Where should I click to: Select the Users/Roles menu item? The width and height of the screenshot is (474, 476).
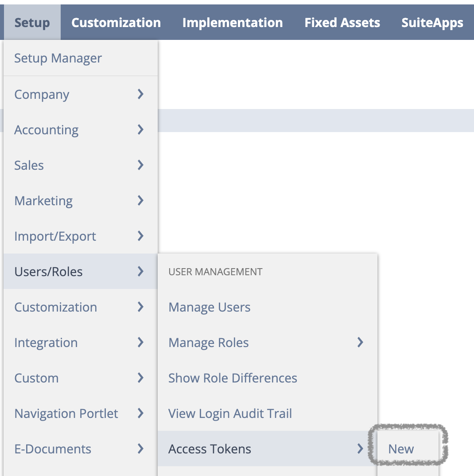pos(81,271)
